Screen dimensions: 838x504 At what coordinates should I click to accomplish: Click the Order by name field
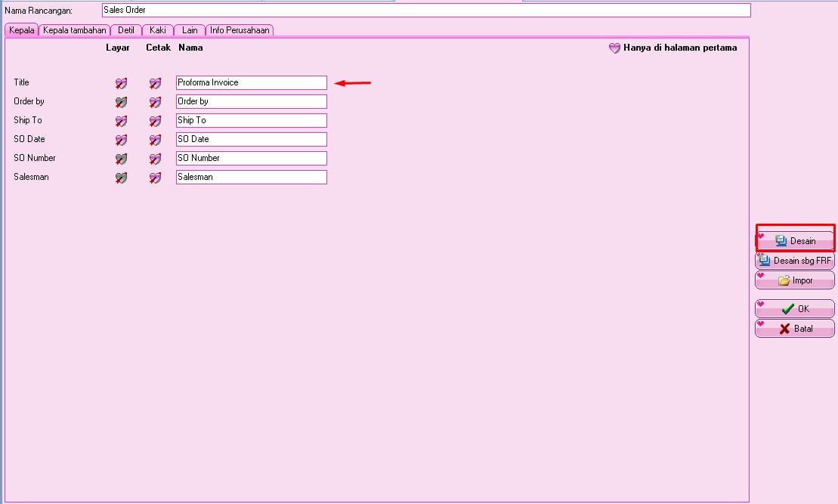pos(251,101)
